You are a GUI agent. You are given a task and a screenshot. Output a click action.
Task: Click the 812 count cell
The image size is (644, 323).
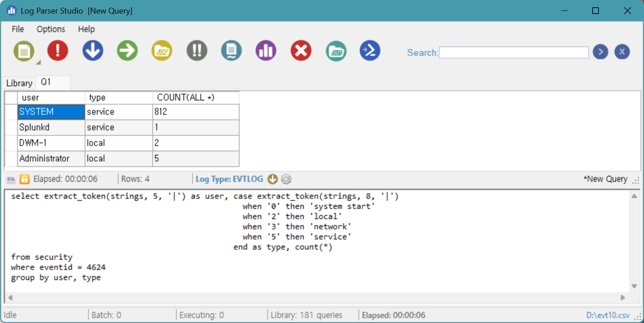click(196, 112)
